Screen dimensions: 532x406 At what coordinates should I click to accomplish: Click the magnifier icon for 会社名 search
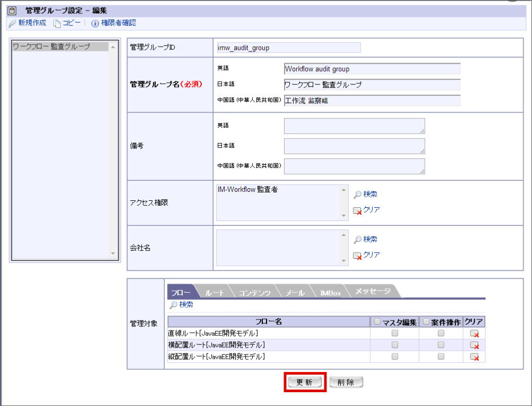(x=357, y=240)
